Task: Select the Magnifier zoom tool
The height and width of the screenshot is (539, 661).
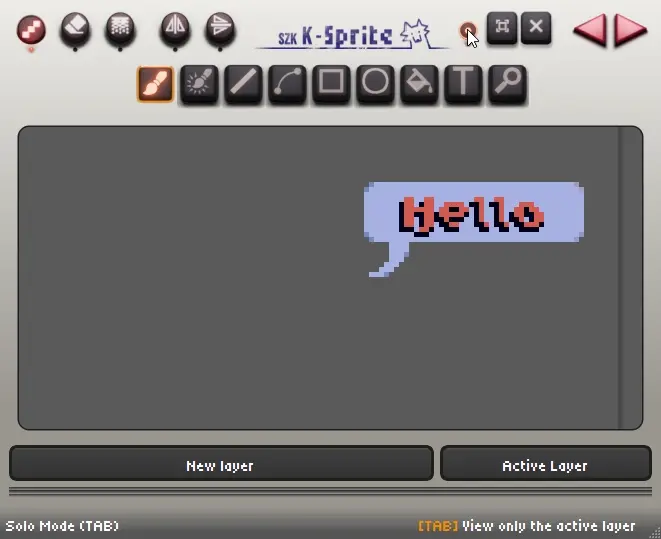Action: coord(507,84)
